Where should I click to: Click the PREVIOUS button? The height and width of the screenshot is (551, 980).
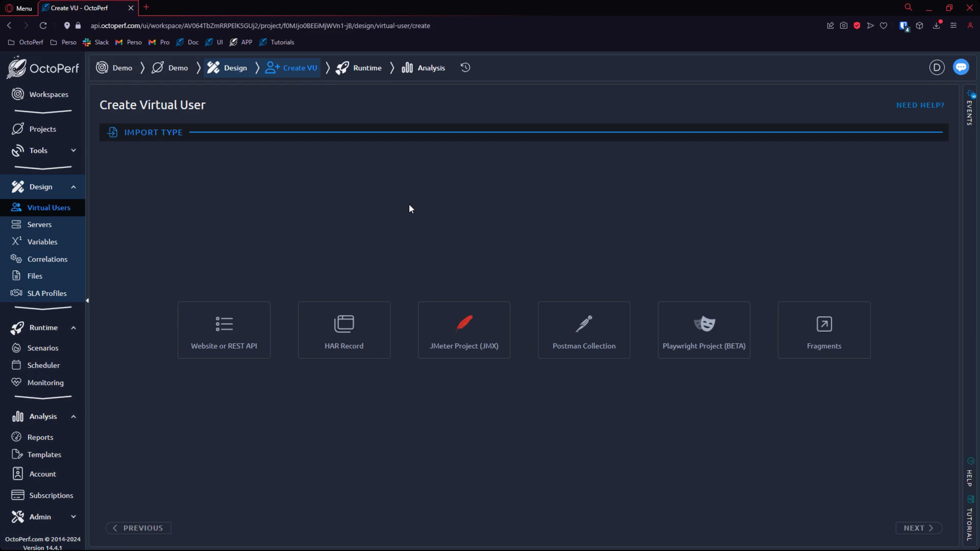click(138, 528)
